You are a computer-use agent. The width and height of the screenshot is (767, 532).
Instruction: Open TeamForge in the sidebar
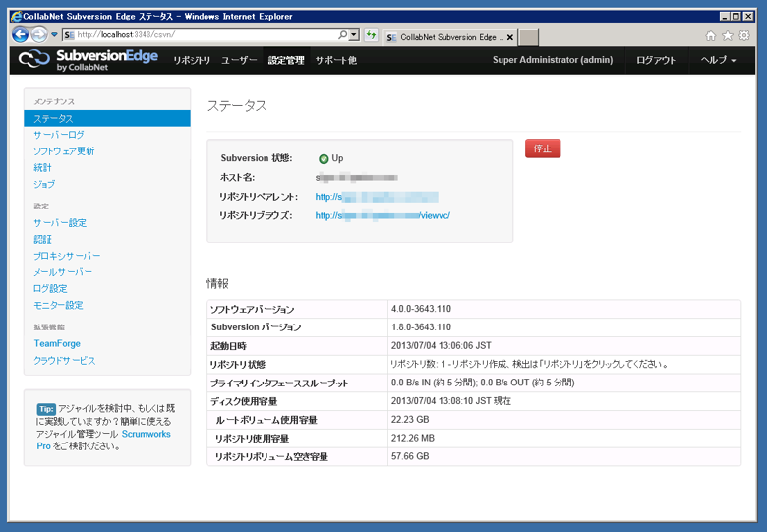(57, 343)
